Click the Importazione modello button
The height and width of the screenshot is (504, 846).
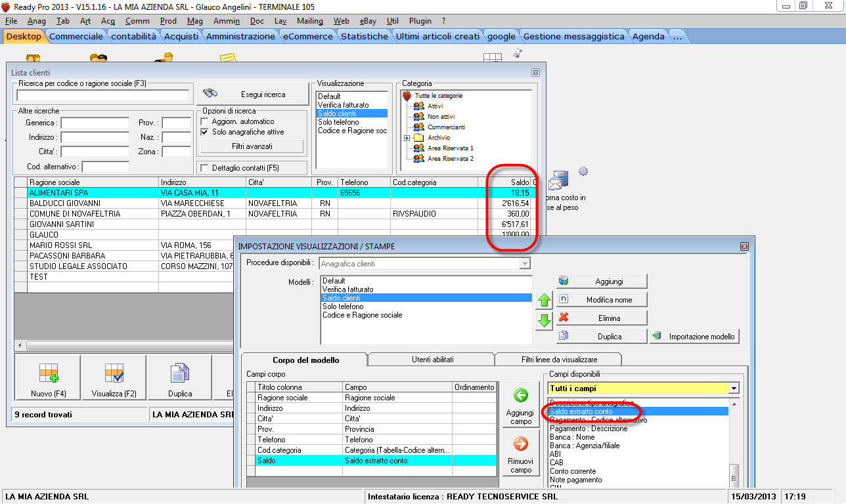[695, 337]
